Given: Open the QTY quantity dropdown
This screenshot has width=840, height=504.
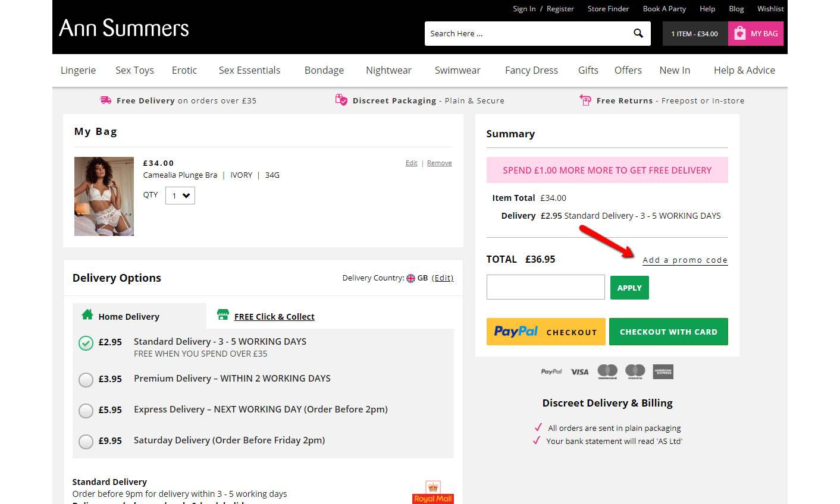Looking at the screenshot, I should click(x=180, y=196).
